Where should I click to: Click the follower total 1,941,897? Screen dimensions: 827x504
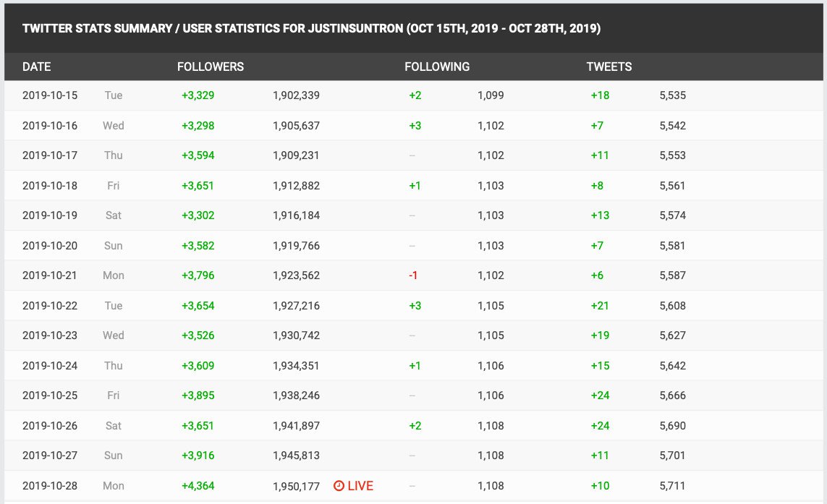296,426
